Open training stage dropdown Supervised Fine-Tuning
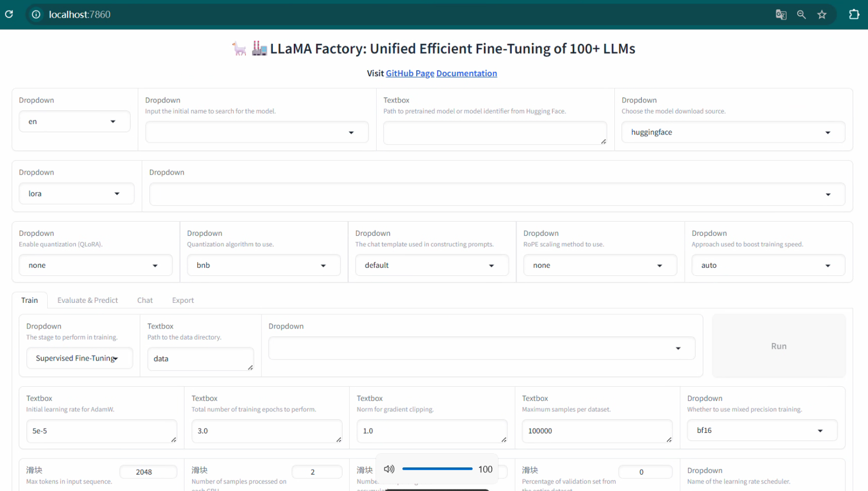This screenshot has height=491, width=868. click(x=80, y=358)
